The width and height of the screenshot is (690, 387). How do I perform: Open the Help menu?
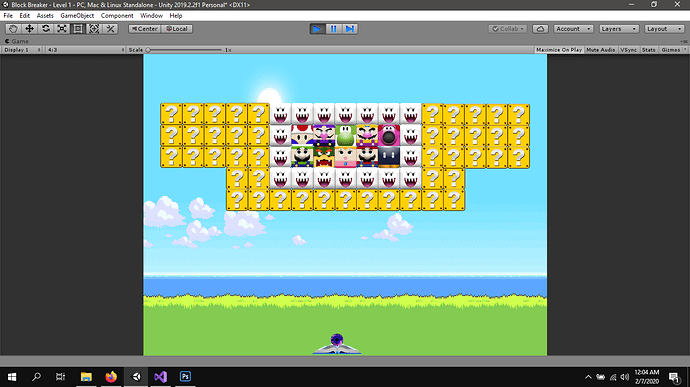pos(176,15)
